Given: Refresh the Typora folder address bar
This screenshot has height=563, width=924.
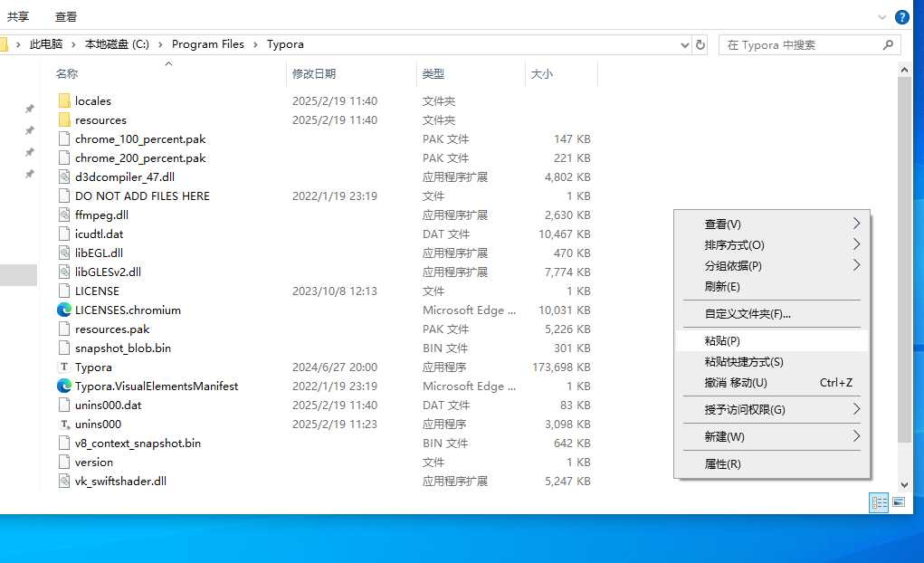Looking at the screenshot, I should coord(700,44).
